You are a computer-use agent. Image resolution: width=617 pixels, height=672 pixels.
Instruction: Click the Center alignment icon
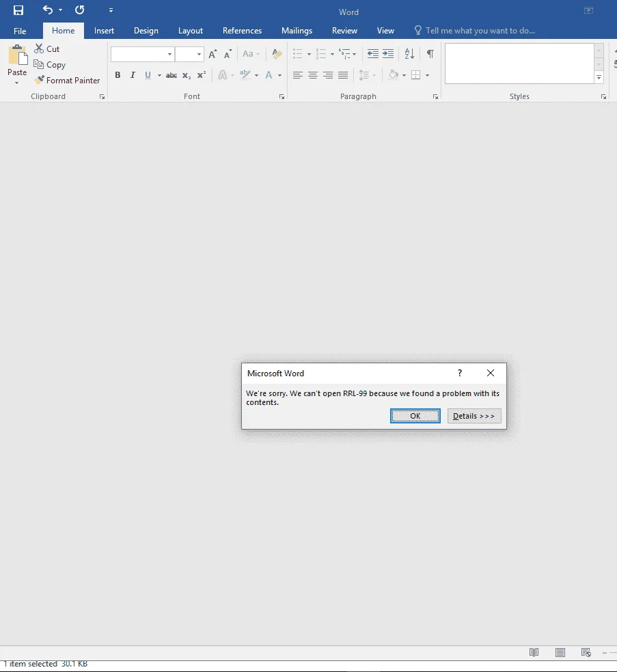(313, 75)
